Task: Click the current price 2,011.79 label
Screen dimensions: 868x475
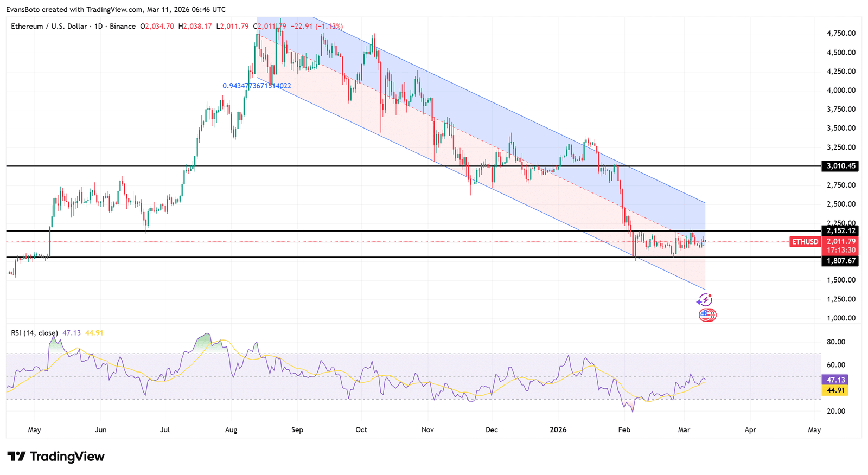Action: pyautogui.click(x=840, y=241)
